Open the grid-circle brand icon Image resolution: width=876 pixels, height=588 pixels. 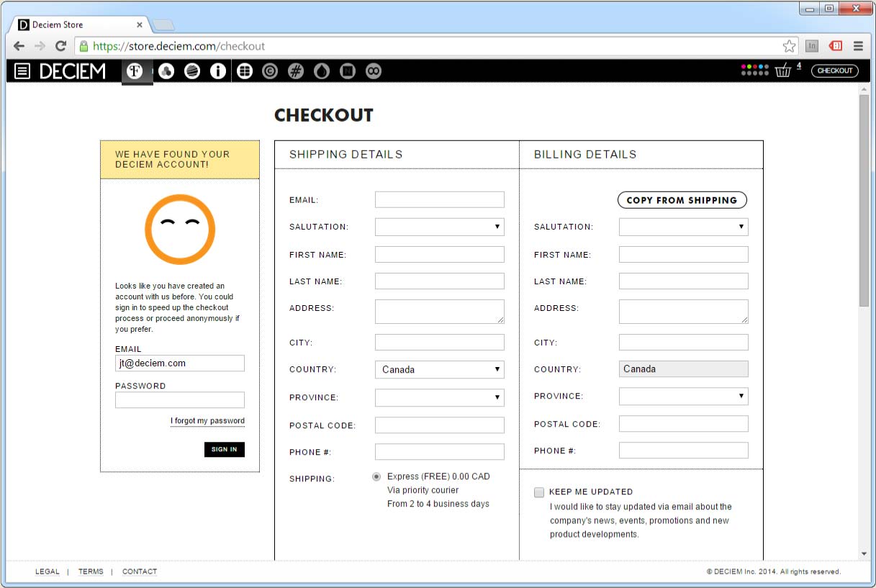[245, 71]
